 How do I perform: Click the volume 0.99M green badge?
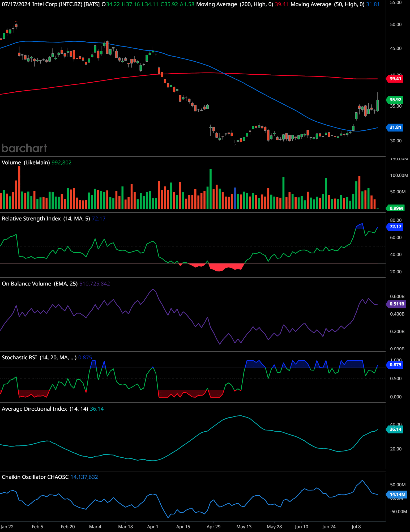tap(396, 208)
